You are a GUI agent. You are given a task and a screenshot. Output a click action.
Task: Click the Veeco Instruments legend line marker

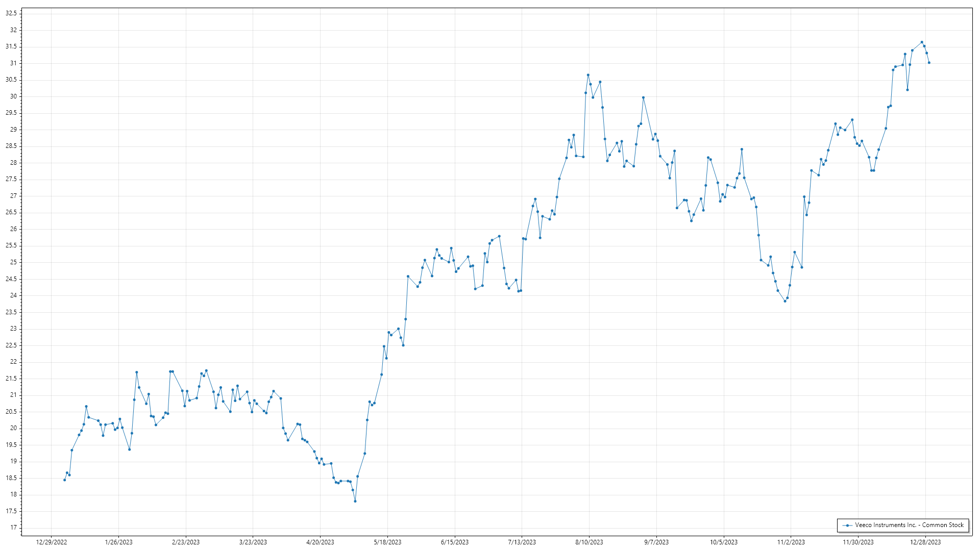click(848, 525)
